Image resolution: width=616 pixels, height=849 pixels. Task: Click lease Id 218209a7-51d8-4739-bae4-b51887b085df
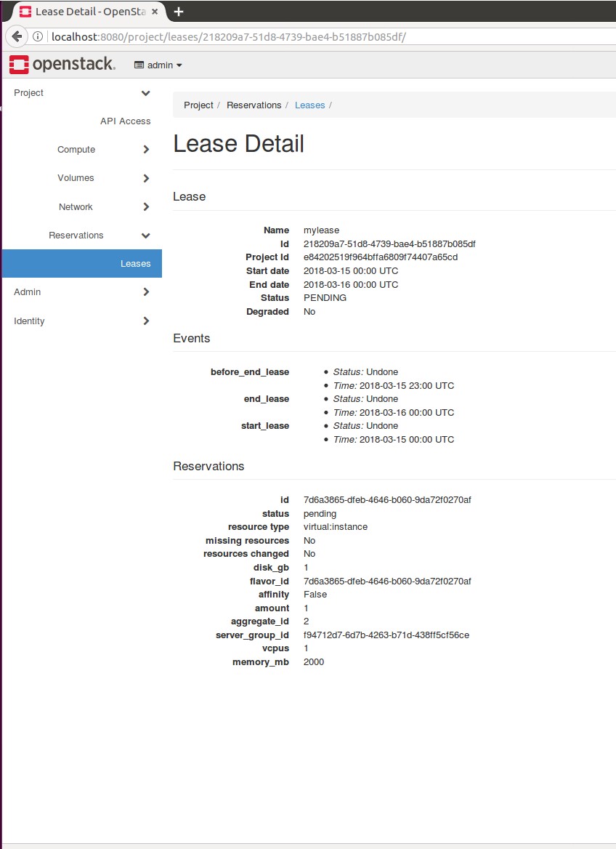click(389, 244)
